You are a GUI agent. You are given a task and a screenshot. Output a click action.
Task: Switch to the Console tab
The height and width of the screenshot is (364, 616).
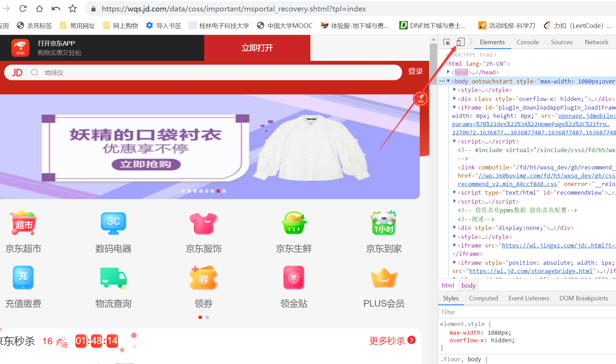[528, 42]
